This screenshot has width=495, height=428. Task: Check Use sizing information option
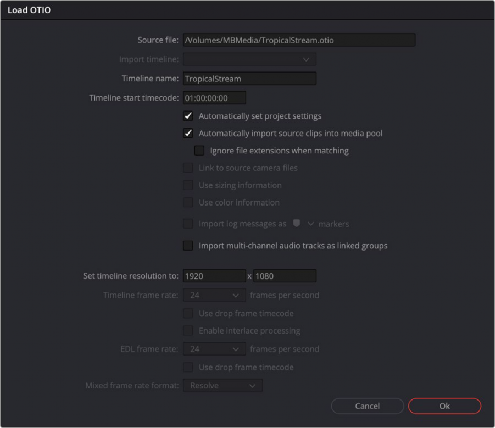pos(188,185)
